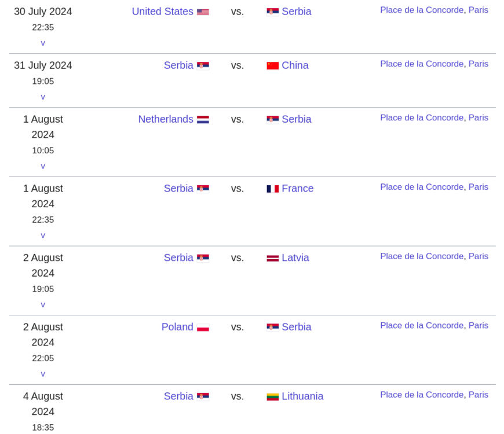Viewport: 504px width, 434px height.
Task: Click the Paris link in the Poland row
Action: click(479, 325)
